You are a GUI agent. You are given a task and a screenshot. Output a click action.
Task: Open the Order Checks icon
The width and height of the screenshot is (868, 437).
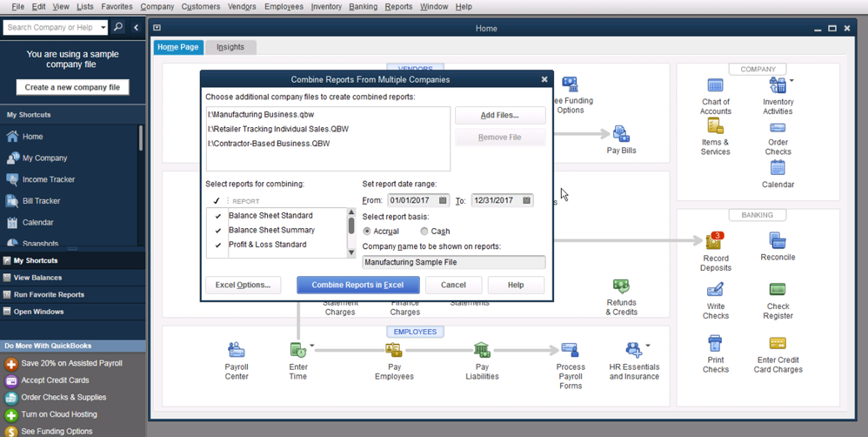point(778,127)
